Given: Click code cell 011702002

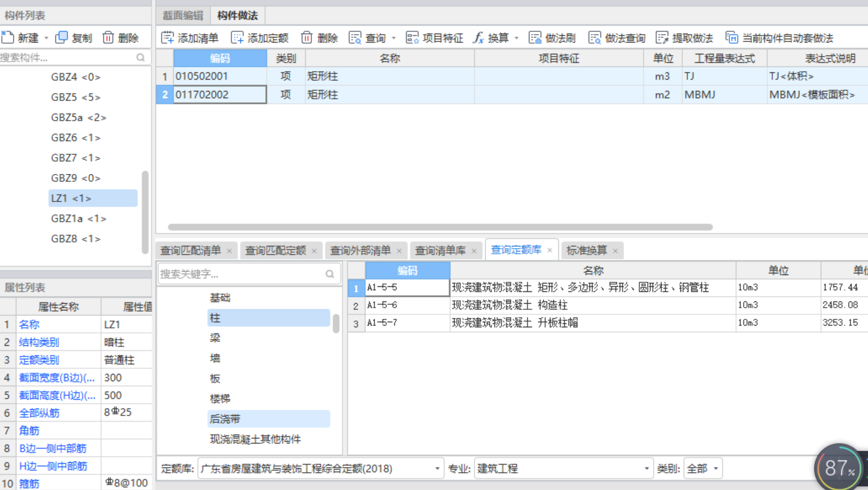Looking at the screenshot, I should click(220, 94).
